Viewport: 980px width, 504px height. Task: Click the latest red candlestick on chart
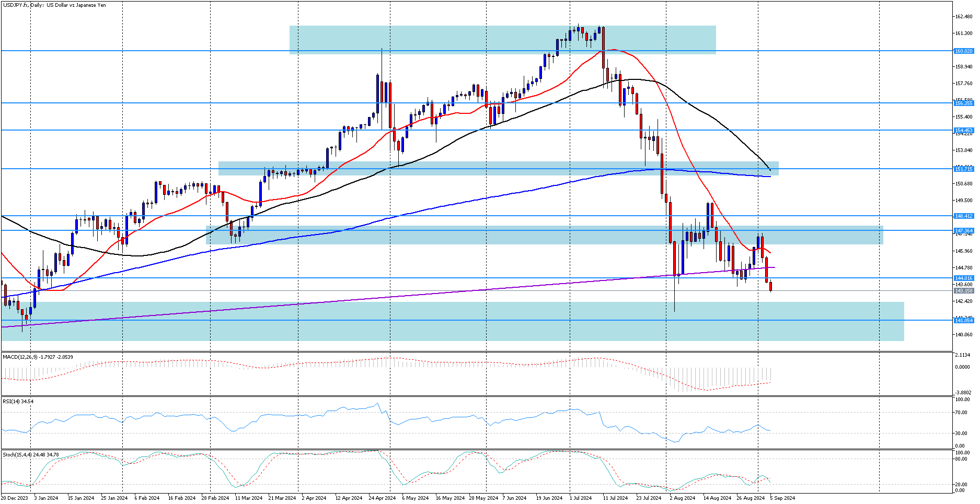(770, 286)
